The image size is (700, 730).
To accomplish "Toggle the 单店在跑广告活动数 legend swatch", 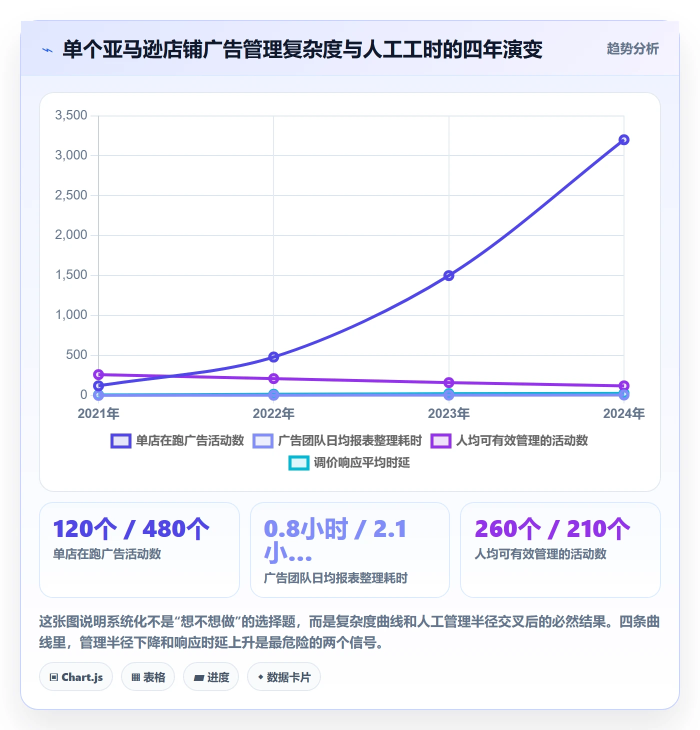I will [x=121, y=440].
